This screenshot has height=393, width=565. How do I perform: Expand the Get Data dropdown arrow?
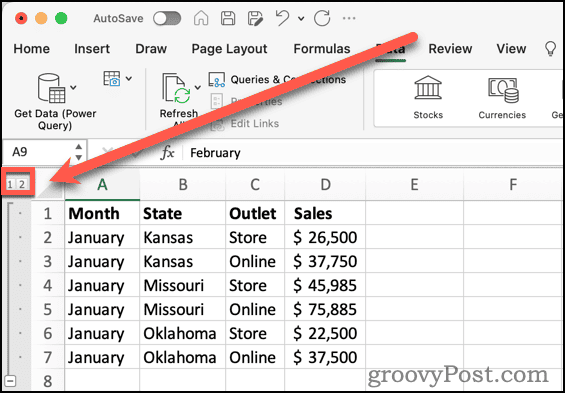click(x=74, y=88)
